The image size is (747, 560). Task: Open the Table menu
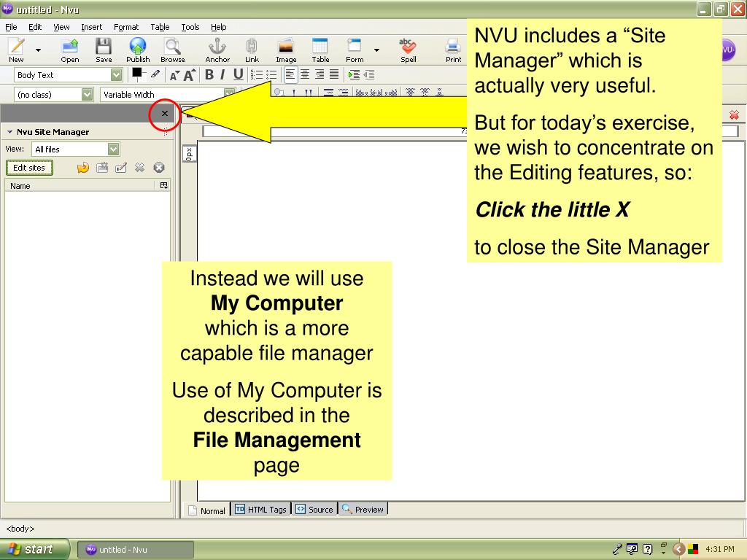160,27
